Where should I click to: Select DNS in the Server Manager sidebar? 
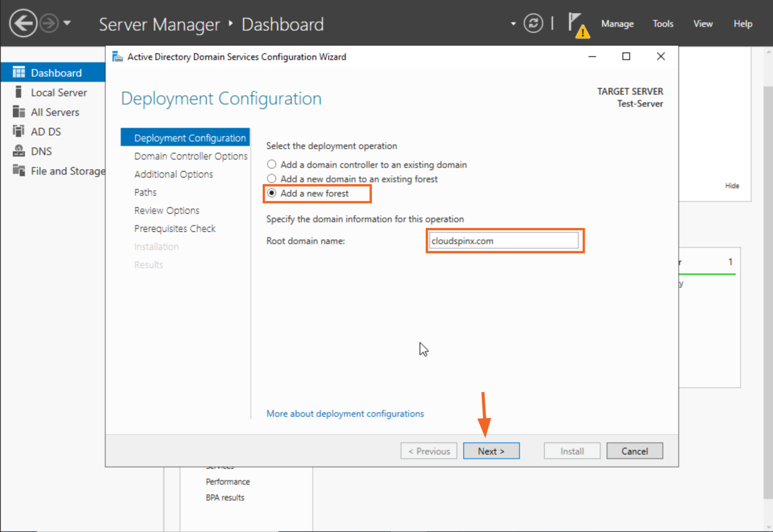click(x=41, y=151)
